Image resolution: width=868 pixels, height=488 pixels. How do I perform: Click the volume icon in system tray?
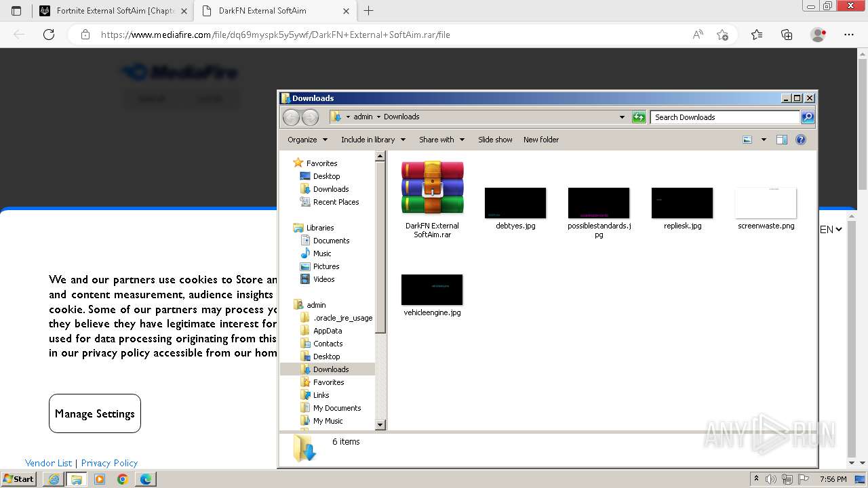[x=771, y=479]
